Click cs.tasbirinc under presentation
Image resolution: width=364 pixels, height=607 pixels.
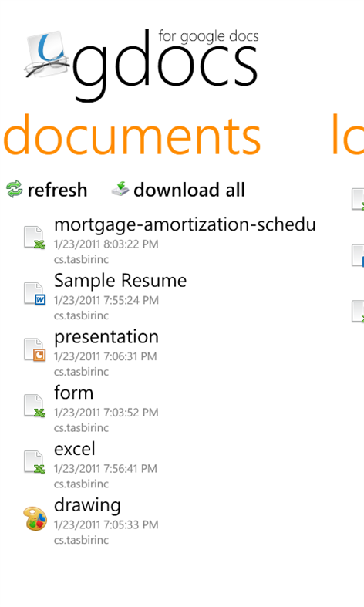(x=81, y=372)
